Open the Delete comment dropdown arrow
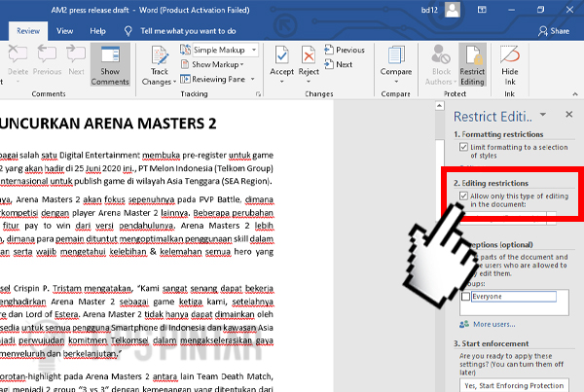Screen dimensions: 584x392 [18, 81]
